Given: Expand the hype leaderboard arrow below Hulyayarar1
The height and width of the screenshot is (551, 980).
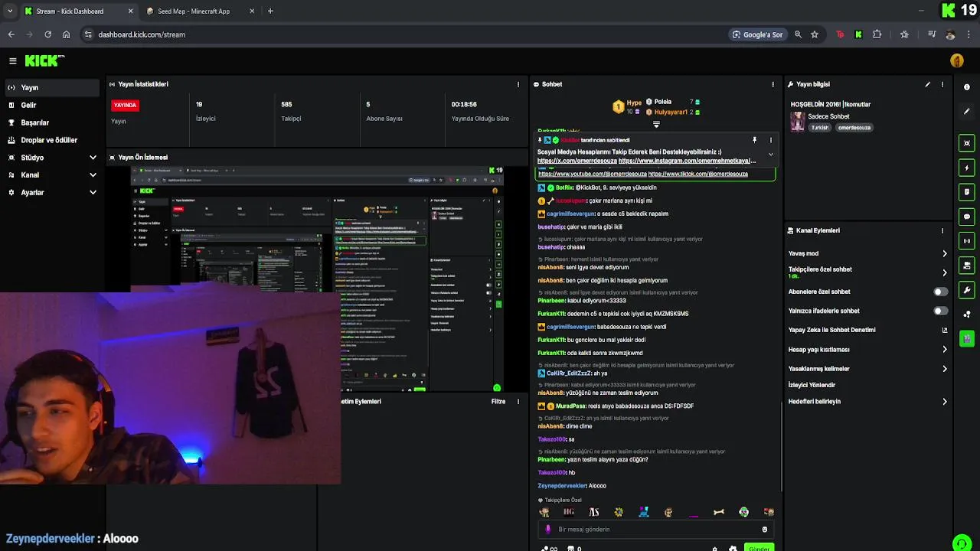Looking at the screenshot, I should [656, 124].
